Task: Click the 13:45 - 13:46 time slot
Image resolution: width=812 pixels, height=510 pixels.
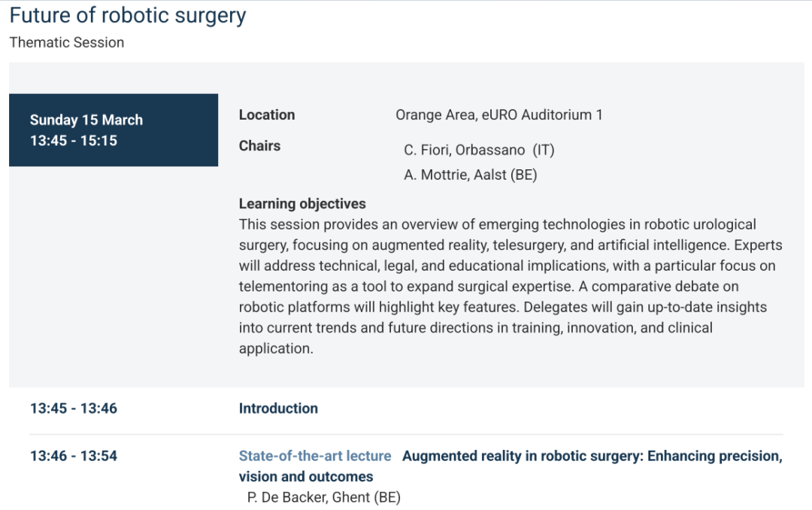Action: point(74,408)
